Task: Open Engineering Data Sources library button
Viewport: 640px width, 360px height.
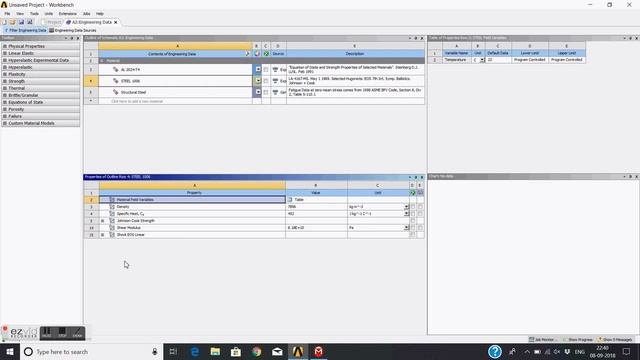Action: 73,30
